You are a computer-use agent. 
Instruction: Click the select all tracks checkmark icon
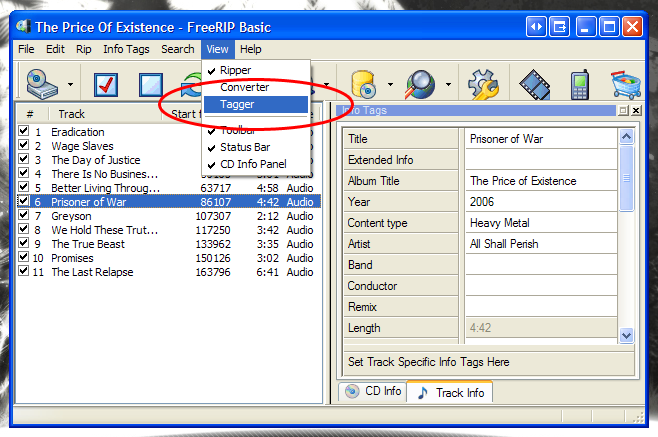[x=106, y=84]
